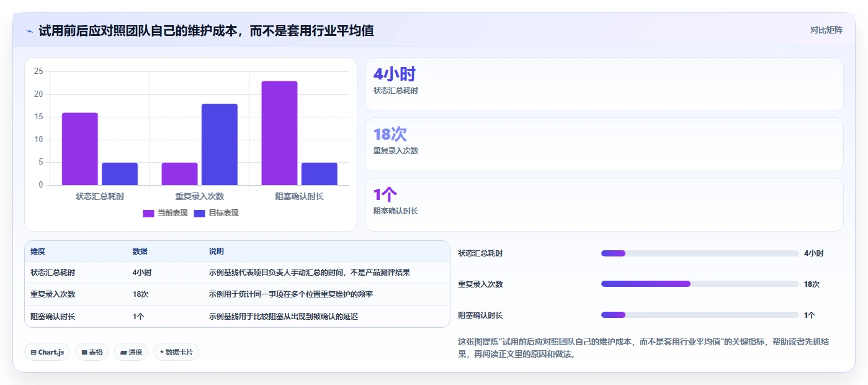Click the description about 阻塞从出现到被确认
Viewport: 868px width, 385px height.
[x=284, y=316]
